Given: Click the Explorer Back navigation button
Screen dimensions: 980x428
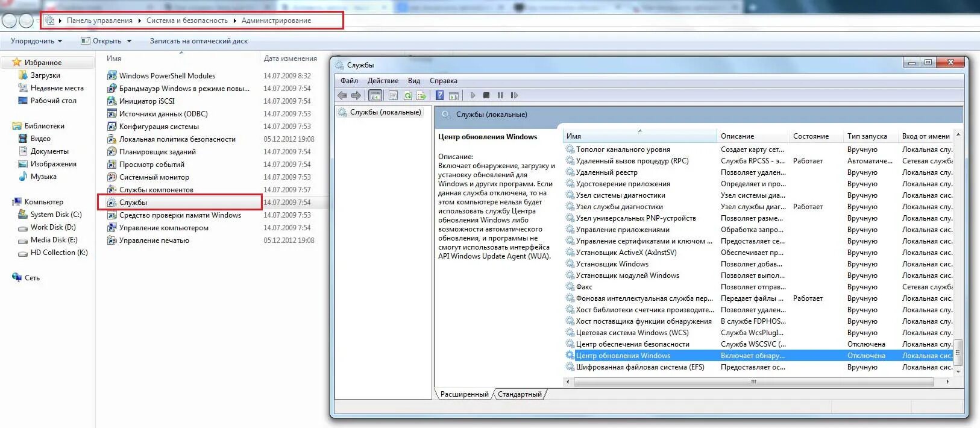Looking at the screenshot, I should coord(10,20).
